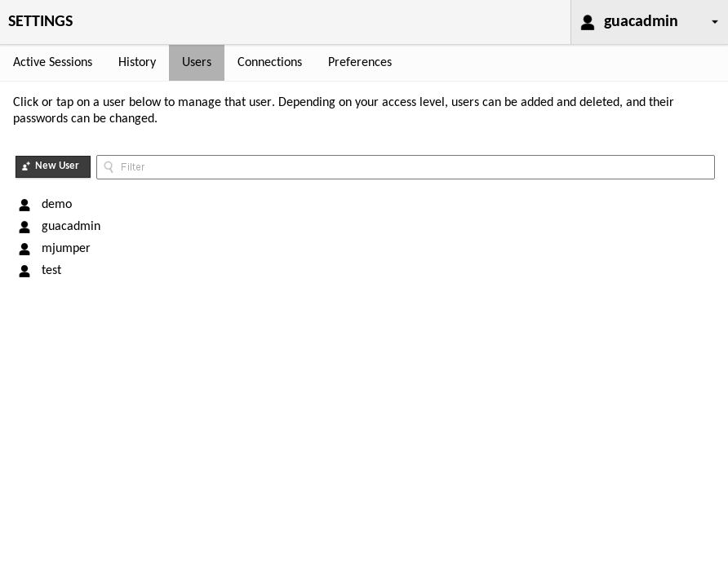Image resolution: width=728 pixels, height=566 pixels.
Task: Go to the Connections tab
Action: pyautogui.click(x=269, y=63)
